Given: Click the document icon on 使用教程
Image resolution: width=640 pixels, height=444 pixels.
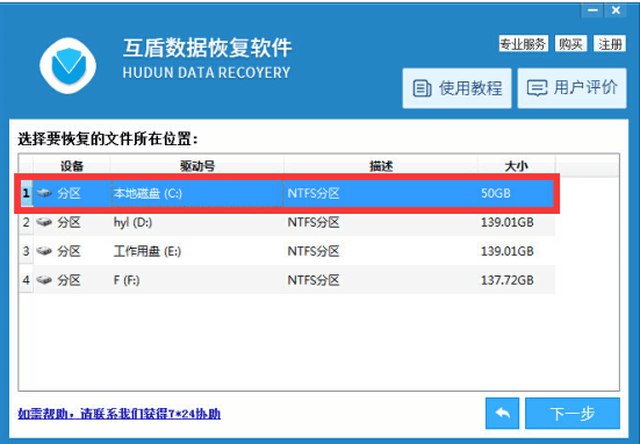Looking at the screenshot, I should coord(422,89).
